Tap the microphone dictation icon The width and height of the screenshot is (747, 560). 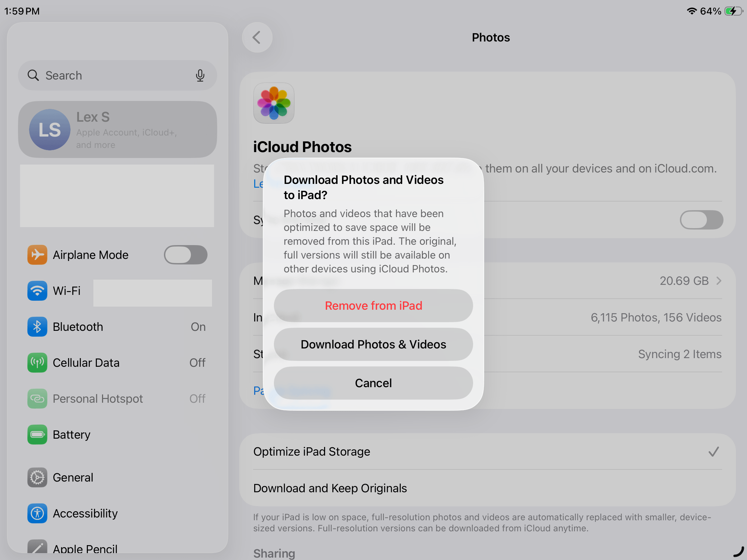click(200, 75)
